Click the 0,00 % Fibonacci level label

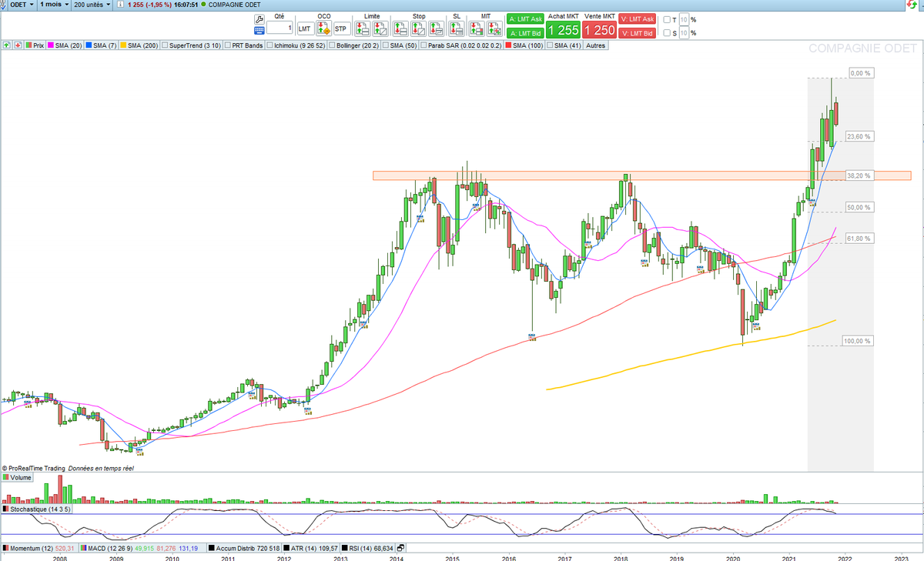(x=860, y=73)
